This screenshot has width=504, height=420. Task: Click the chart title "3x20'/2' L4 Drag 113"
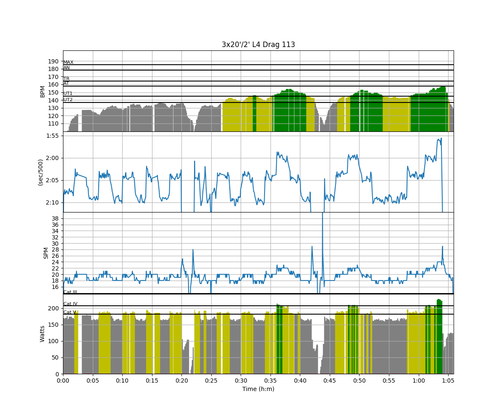click(x=258, y=45)
